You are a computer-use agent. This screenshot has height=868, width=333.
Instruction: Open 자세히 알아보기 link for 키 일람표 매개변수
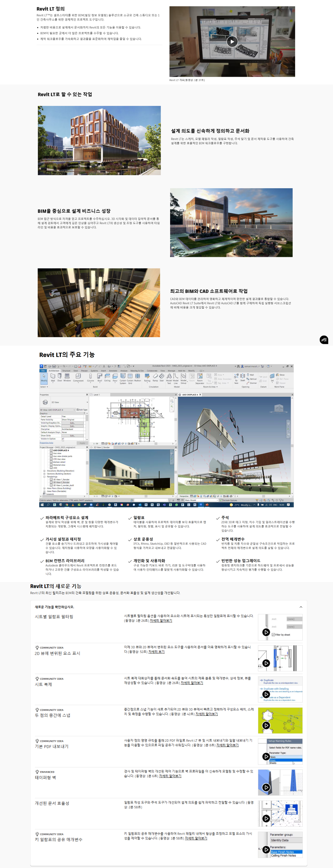(196, 838)
